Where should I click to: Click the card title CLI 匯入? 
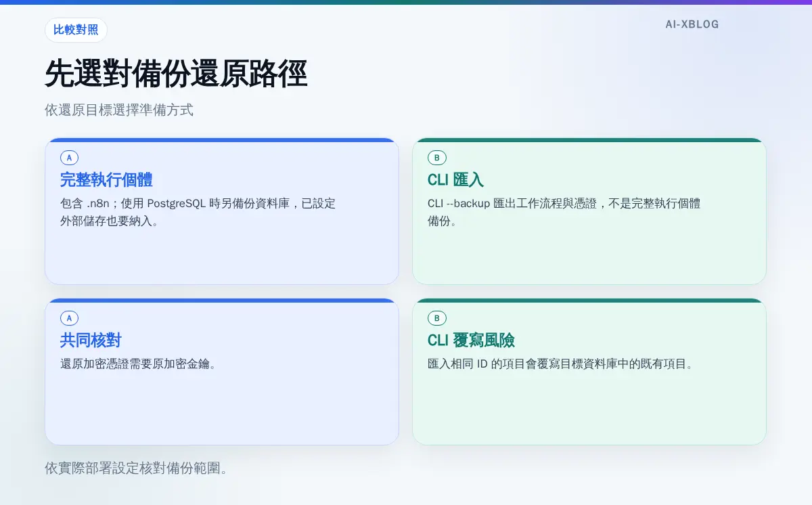[455, 180]
